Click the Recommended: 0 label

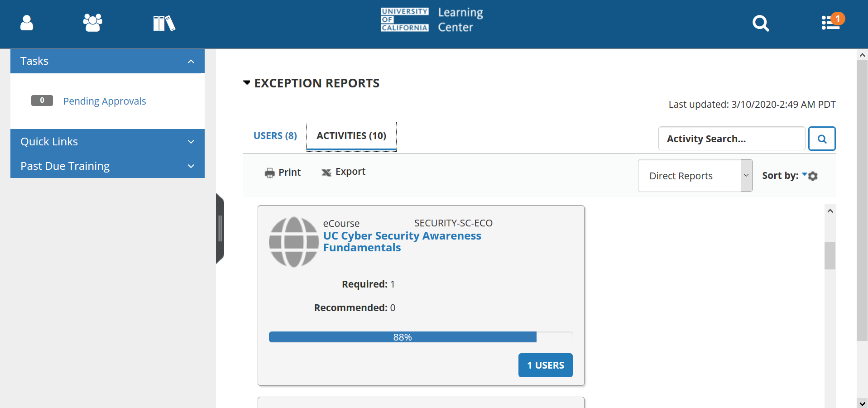(x=355, y=308)
